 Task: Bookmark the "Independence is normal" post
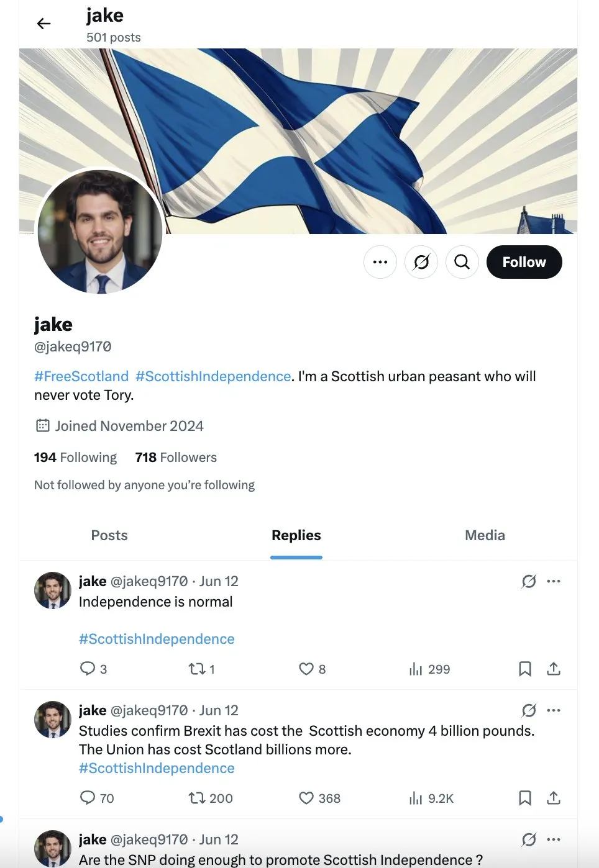point(525,669)
